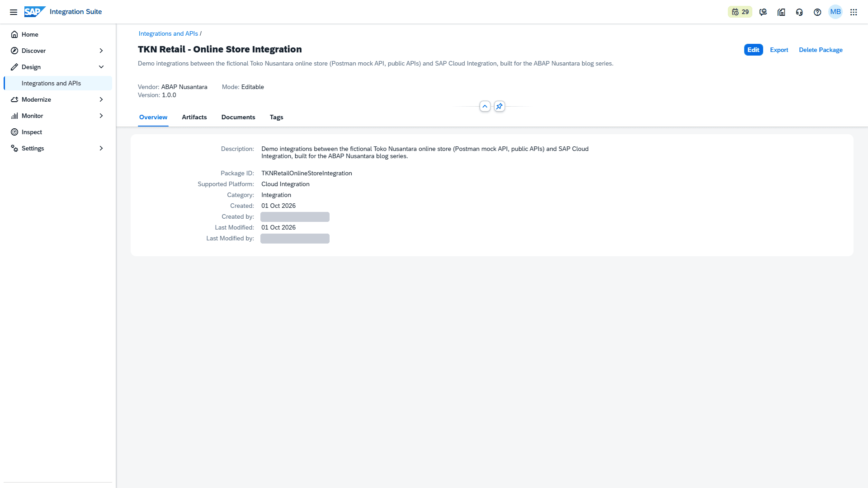Viewport: 868px width, 488px height.
Task: Click the Modernize cloud icon
Action: tap(14, 99)
